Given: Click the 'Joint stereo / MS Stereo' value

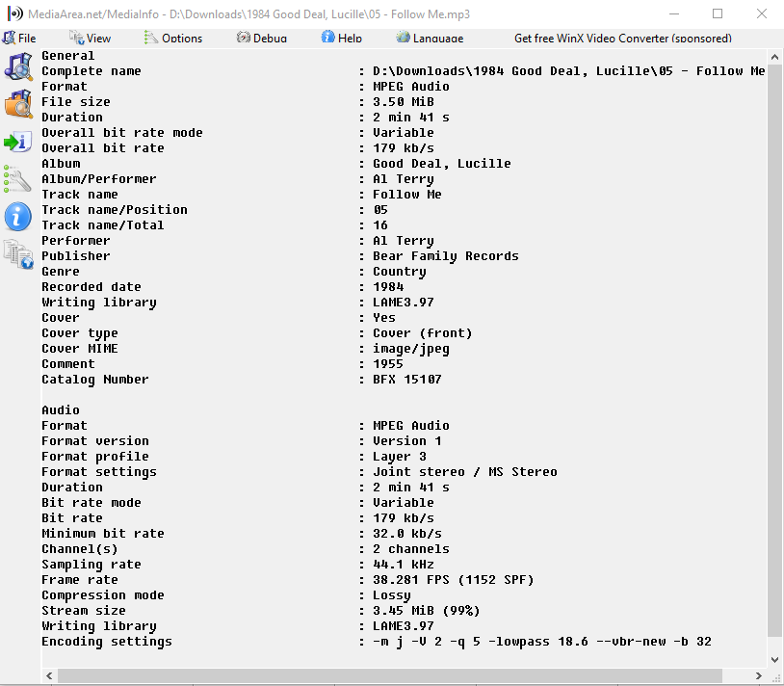Looking at the screenshot, I should (464, 472).
